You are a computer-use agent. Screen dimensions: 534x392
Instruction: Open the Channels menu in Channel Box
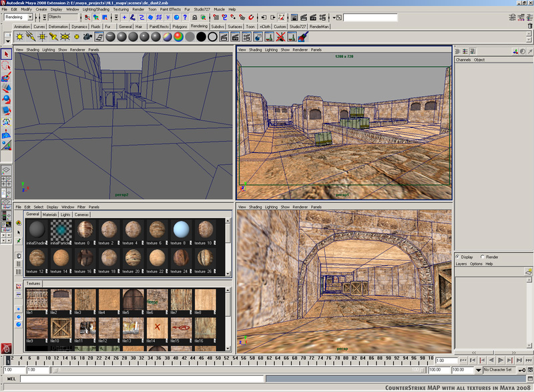(x=463, y=60)
